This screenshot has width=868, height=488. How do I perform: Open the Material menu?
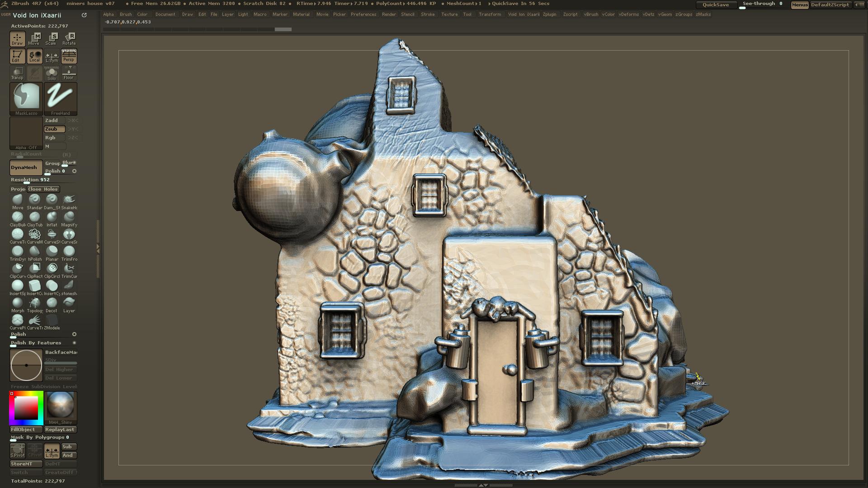click(301, 14)
